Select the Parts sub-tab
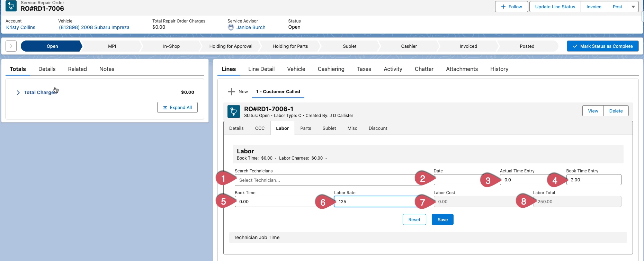The image size is (644, 261). pos(306,128)
